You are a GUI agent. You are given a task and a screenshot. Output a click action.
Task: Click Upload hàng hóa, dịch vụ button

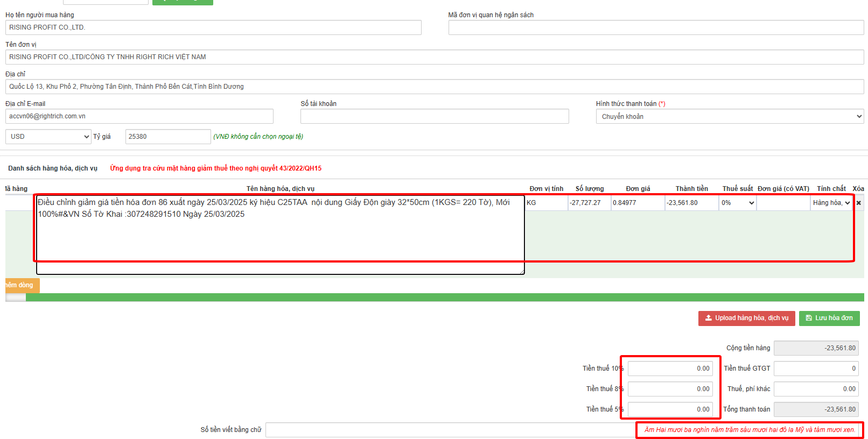(x=746, y=318)
